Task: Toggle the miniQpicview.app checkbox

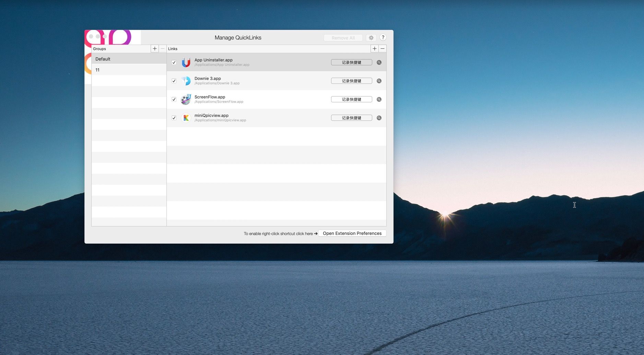Action: click(174, 118)
